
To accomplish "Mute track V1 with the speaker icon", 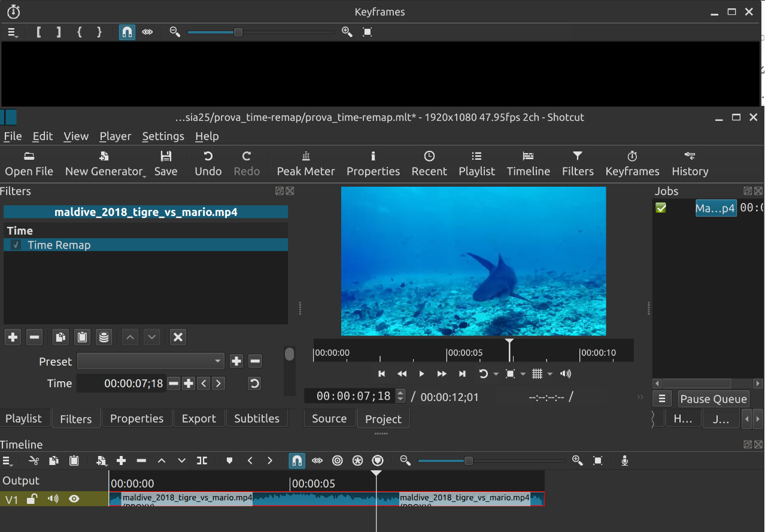I will point(53,498).
